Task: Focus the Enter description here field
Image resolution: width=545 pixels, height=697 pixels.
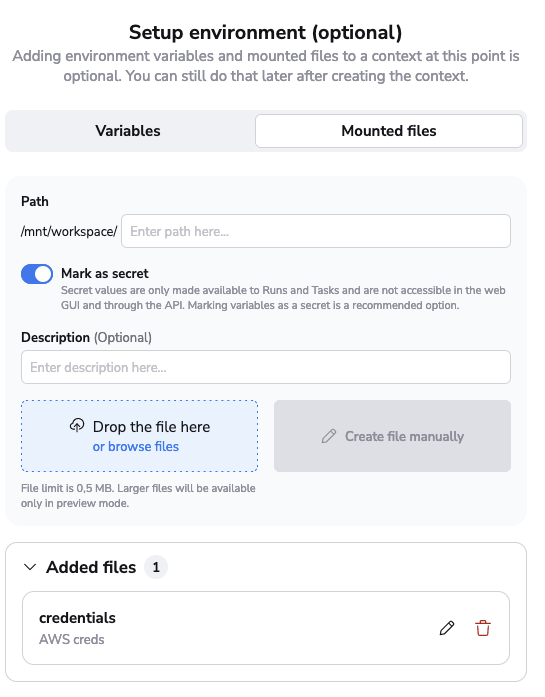Action: click(x=266, y=367)
